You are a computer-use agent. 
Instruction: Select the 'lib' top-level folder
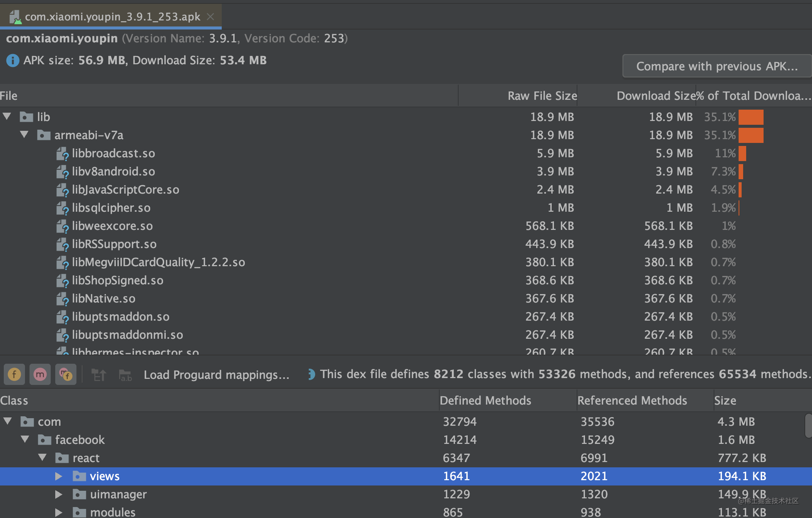[41, 116]
